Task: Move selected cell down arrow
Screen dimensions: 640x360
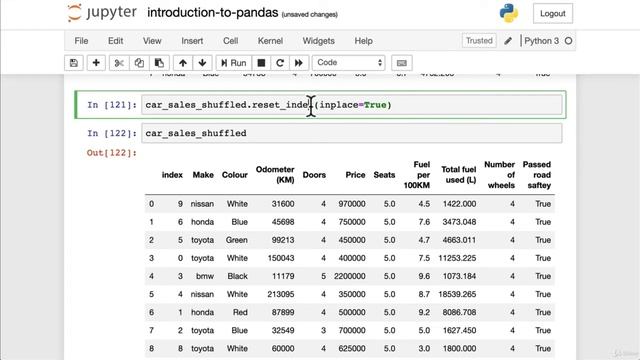Action: click(x=202, y=63)
